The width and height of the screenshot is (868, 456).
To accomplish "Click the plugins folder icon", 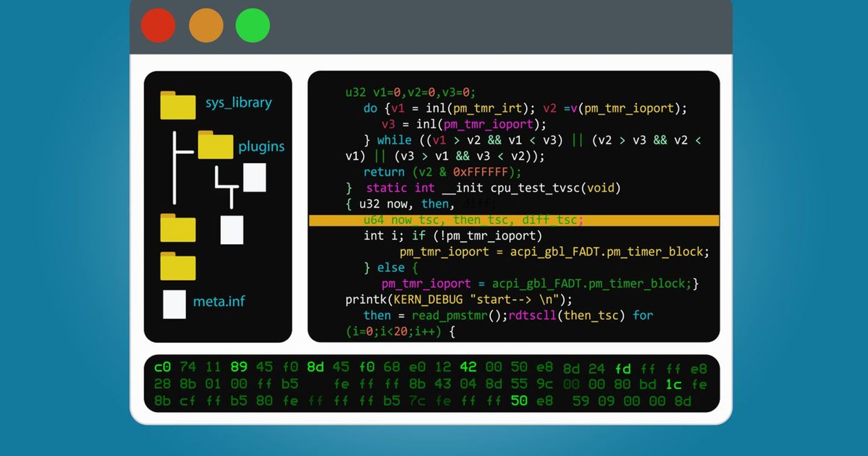I will 215,145.
